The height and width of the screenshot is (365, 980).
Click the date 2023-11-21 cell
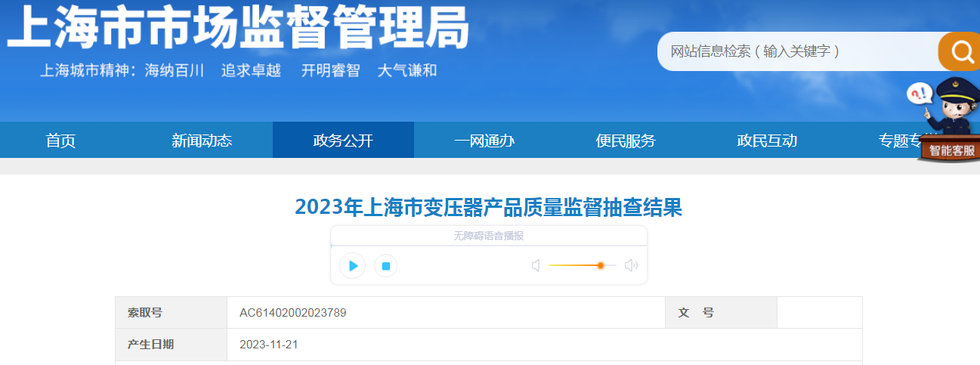click(270, 345)
